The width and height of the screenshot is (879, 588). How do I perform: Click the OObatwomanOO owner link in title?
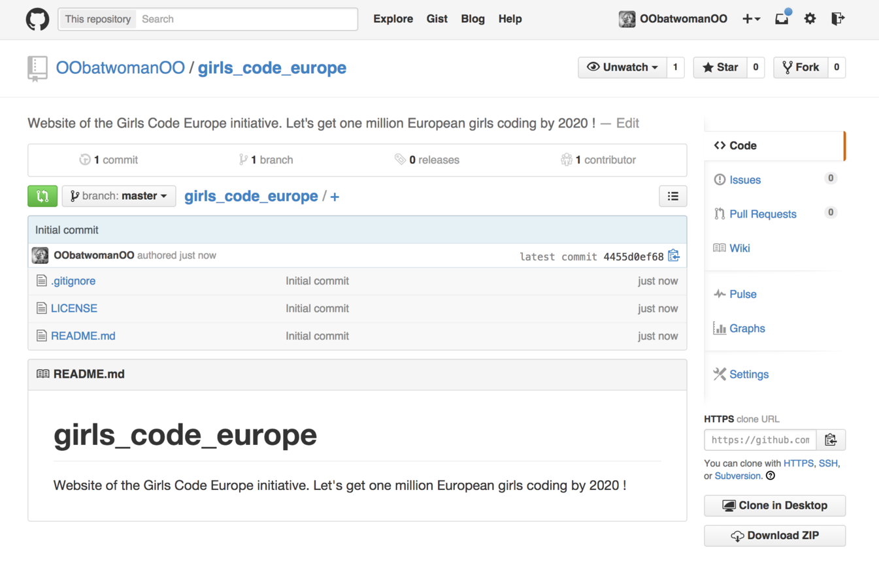pos(120,67)
